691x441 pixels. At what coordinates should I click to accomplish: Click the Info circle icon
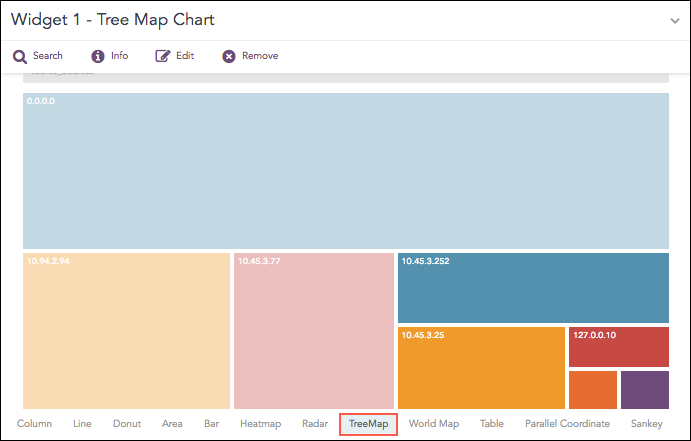(98, 56)
